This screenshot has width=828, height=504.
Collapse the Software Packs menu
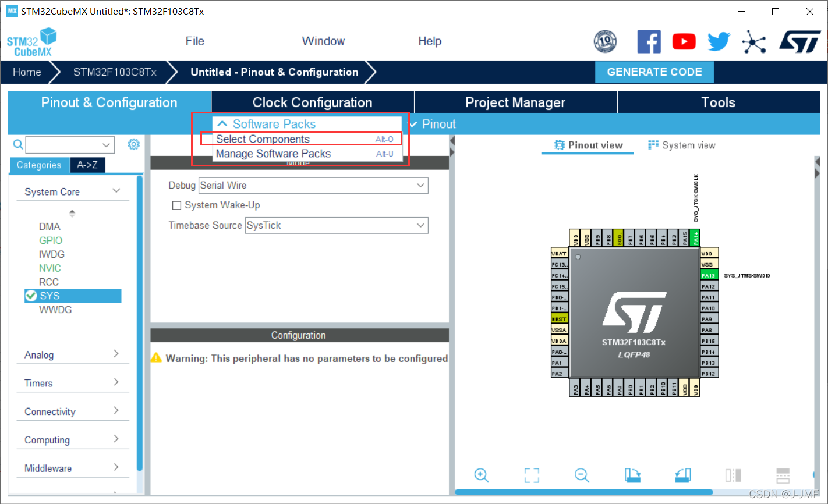pyautogui.click(x=307, y=124)
